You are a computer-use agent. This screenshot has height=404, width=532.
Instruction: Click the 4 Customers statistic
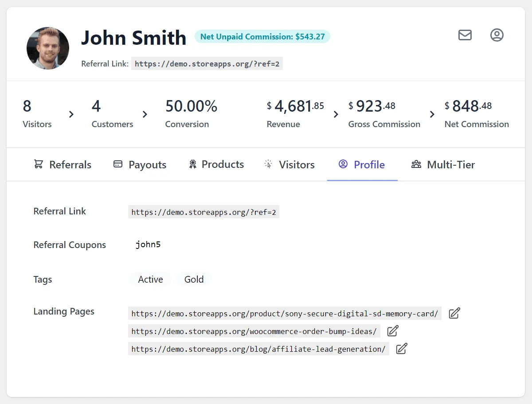[112, 113]
